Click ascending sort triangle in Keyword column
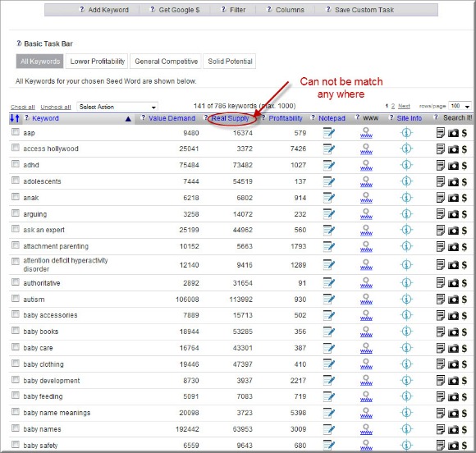The height and width of the screenshot is (453, 476). coord(128,119)
